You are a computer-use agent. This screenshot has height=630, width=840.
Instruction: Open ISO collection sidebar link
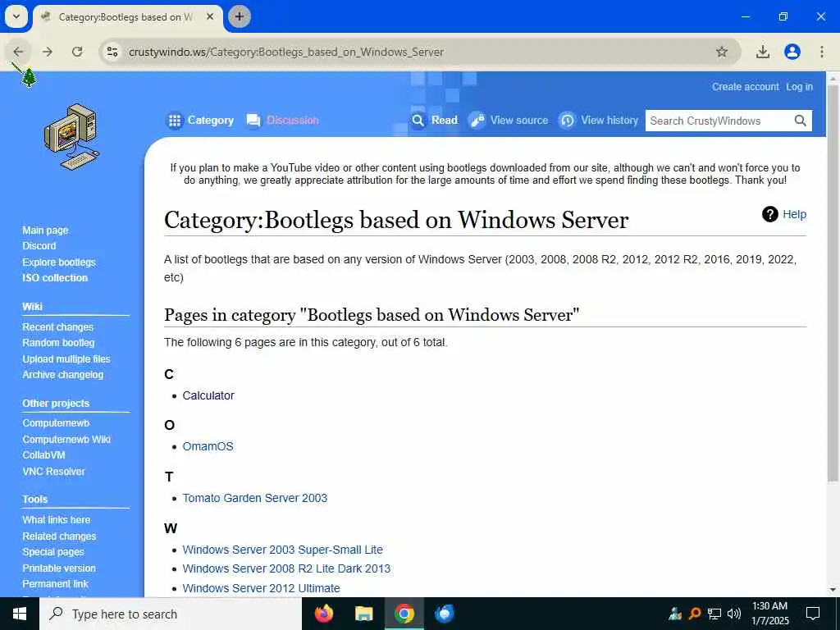pos(55,277)
